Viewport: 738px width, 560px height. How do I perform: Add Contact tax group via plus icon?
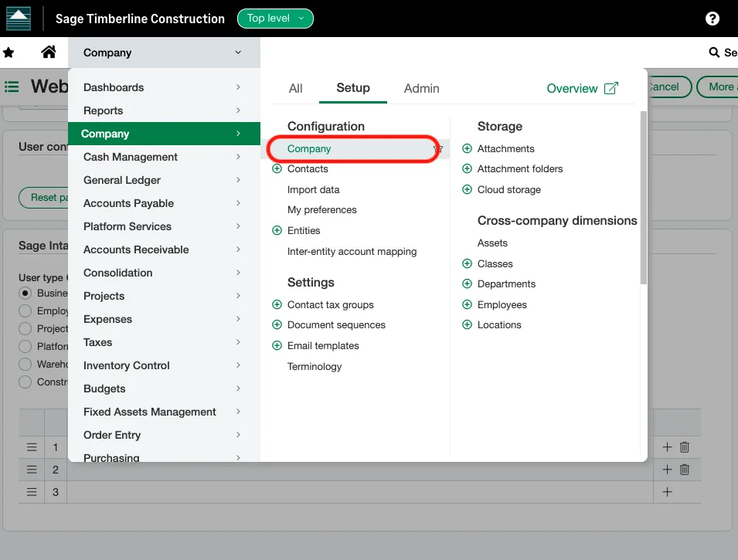pyautogui.click(x=277, y=304)
